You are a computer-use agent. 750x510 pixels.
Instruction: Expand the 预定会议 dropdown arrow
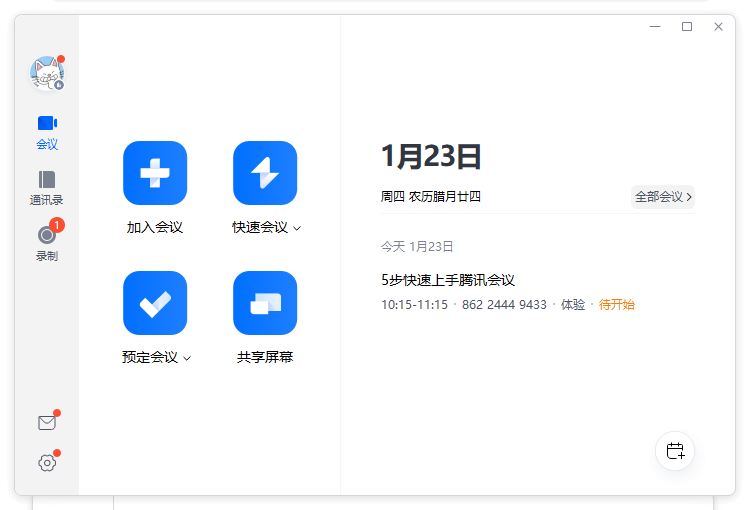point(187,358)
